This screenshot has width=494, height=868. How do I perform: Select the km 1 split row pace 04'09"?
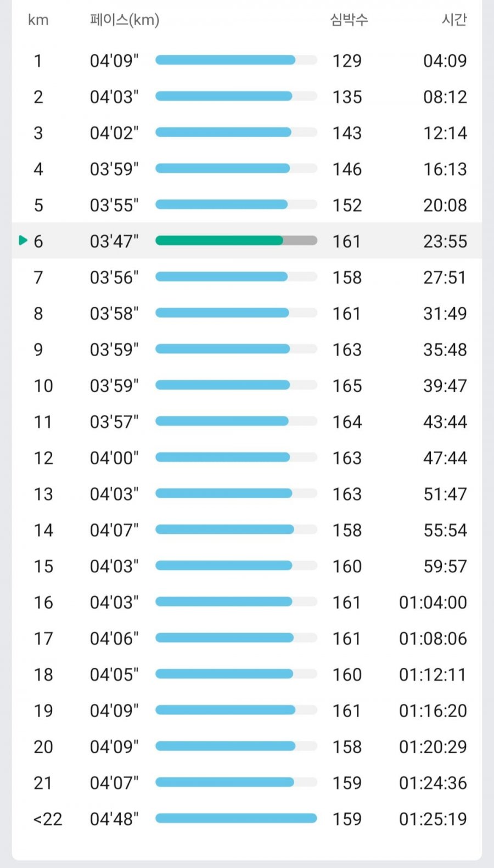(x=114, y=60)
